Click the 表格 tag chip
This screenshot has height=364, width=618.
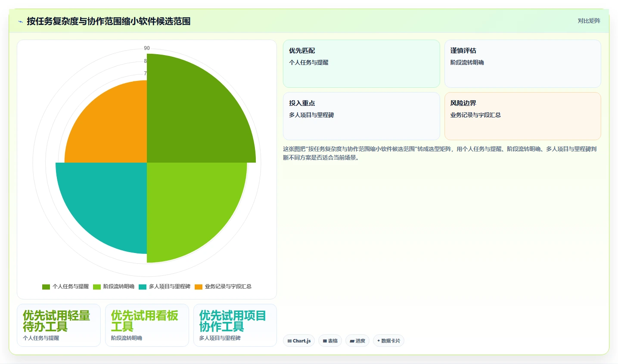(330, 341)
